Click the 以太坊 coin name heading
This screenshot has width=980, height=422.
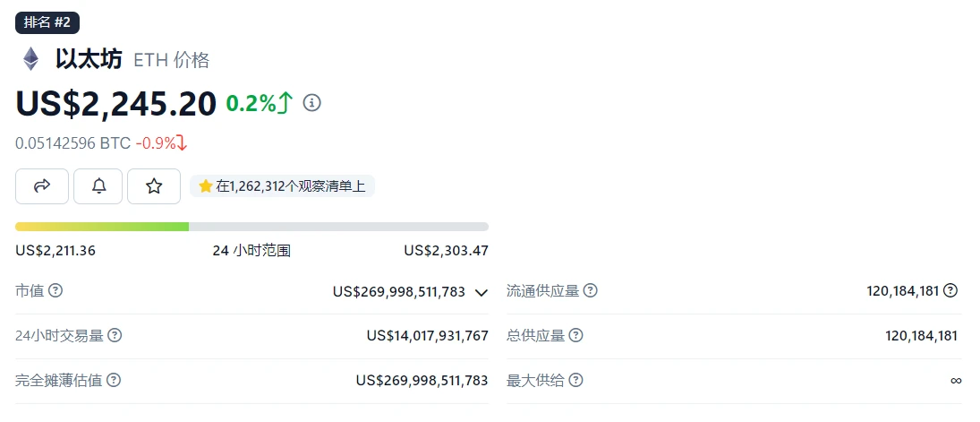pos(88,59)
